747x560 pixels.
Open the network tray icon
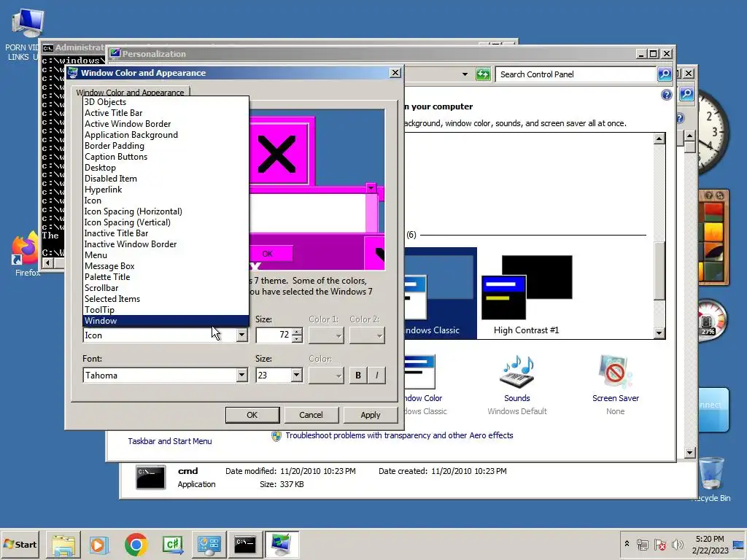coord(643,544)
